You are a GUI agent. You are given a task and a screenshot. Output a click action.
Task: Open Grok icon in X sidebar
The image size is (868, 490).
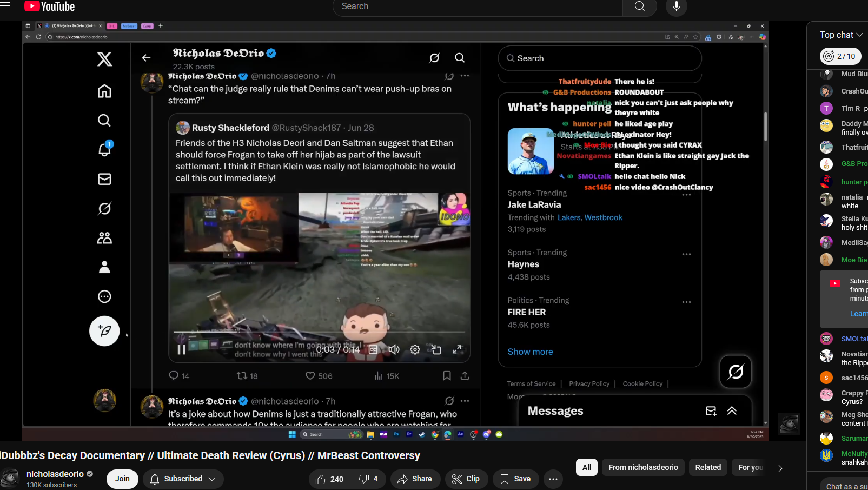[x=104, y=208]
